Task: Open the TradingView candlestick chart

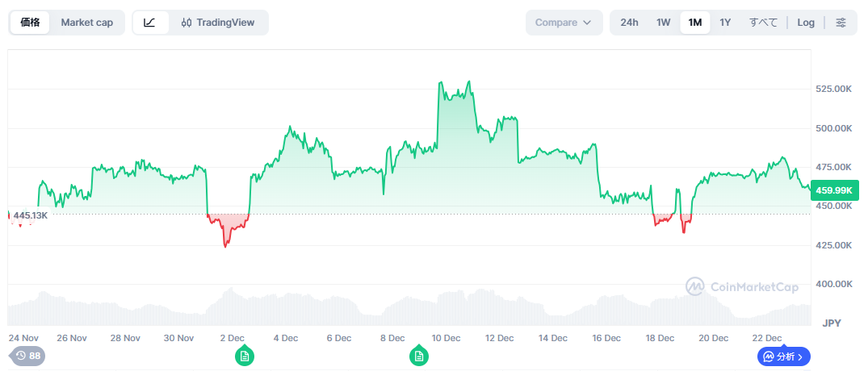Action: (218, 23)
